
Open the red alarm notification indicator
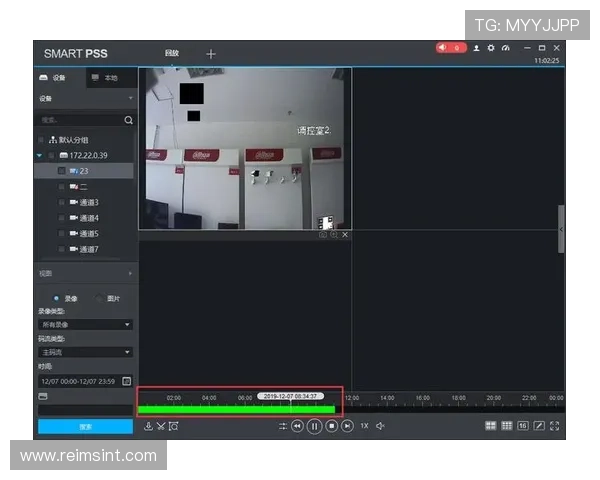pos(451,48)
